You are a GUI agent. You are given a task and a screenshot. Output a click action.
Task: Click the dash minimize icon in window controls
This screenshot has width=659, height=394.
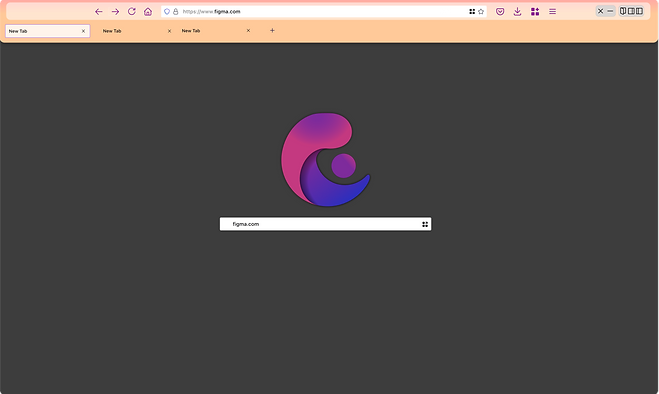610,11
